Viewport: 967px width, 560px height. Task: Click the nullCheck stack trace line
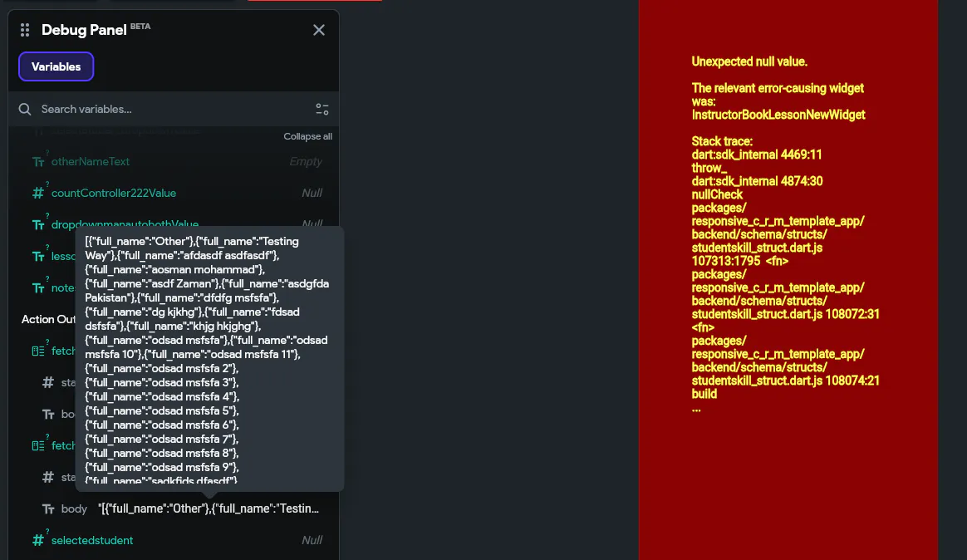pyautogui.click(x=717, y=194)
